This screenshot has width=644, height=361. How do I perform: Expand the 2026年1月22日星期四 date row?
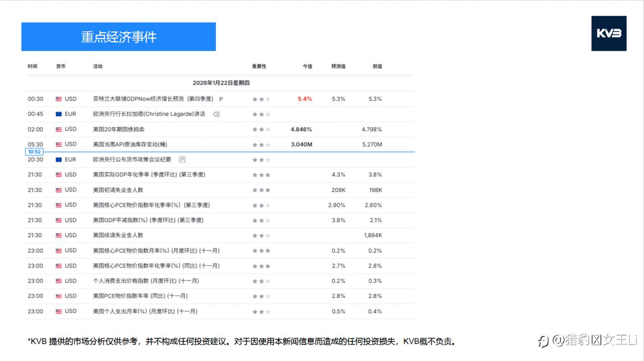tap(222, 83)
